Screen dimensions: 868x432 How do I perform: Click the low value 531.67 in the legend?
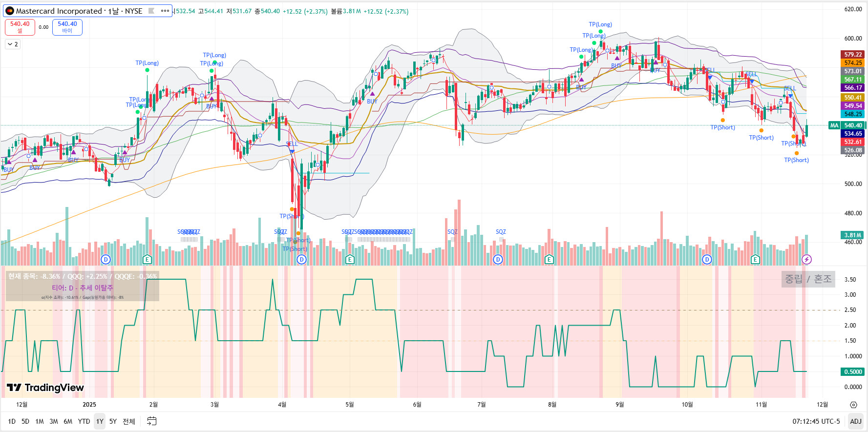coord(242,11)
